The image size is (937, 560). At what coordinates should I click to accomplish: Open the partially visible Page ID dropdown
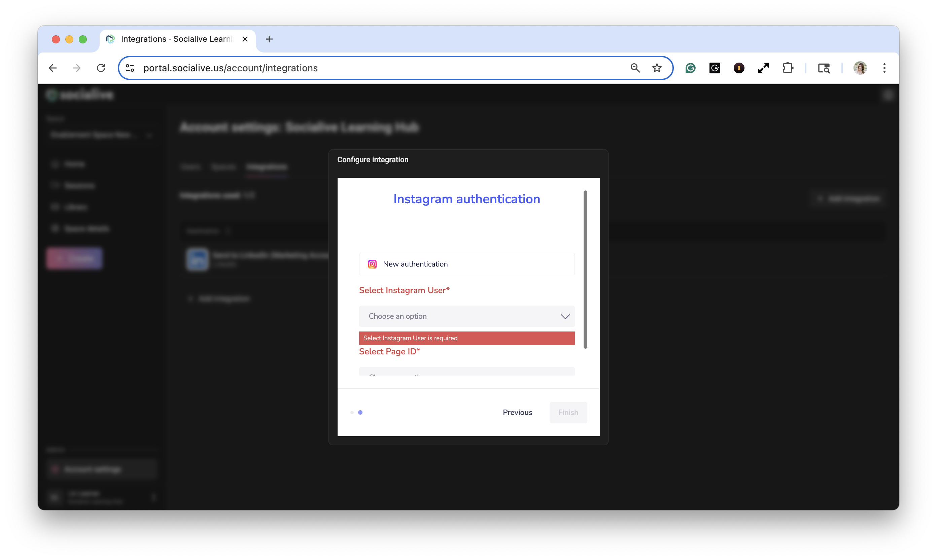[466, 371]
